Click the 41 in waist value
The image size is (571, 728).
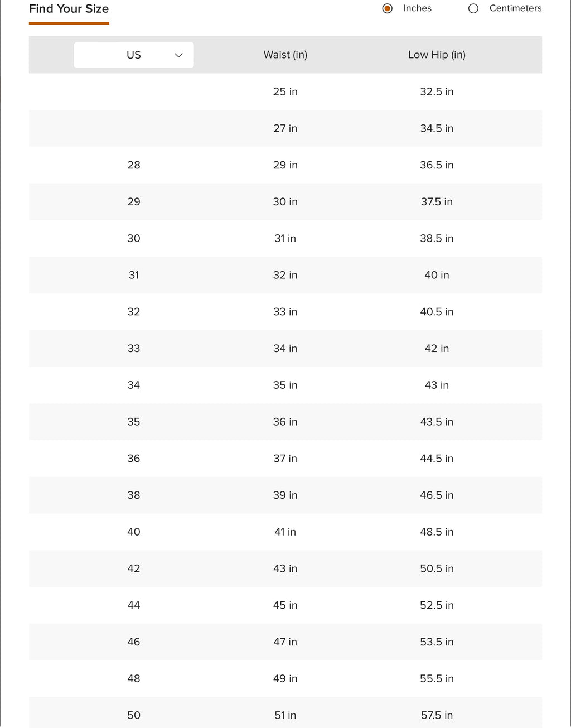[285, 532]
